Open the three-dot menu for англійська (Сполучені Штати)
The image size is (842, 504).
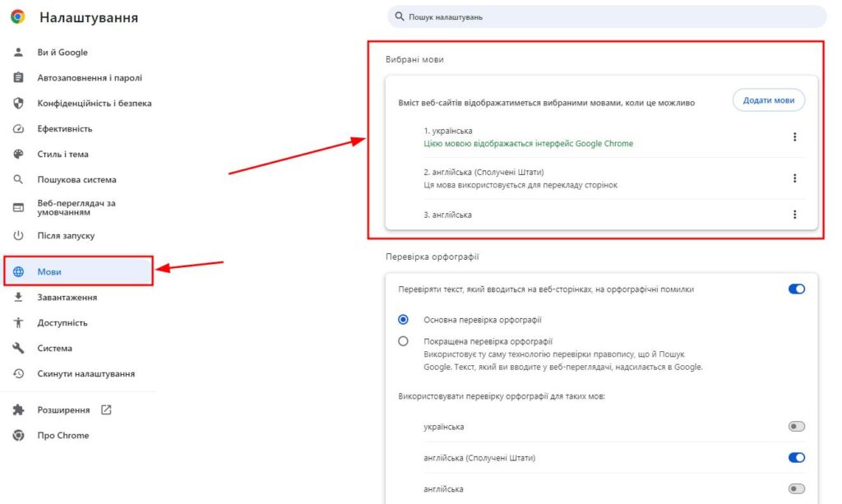click(x=795, y=178)
